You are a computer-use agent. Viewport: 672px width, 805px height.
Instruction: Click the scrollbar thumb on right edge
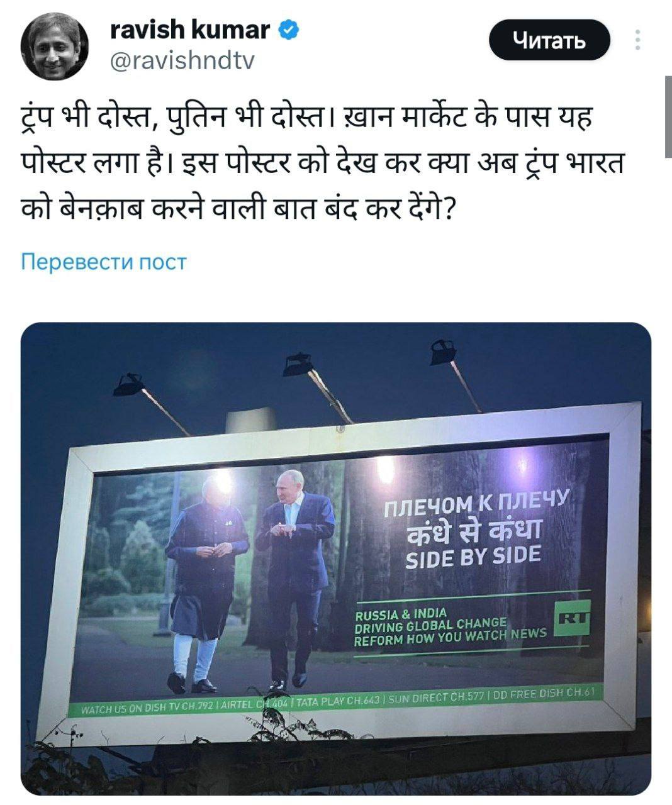tap(668, 116)
